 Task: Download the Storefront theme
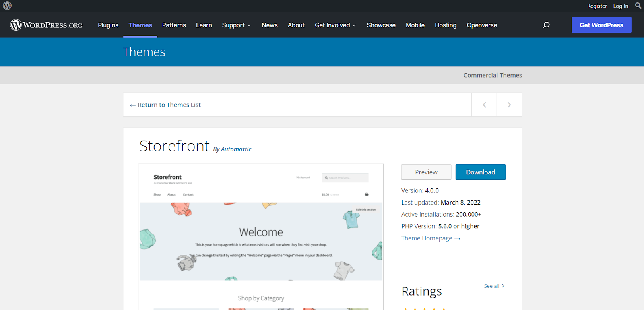(x=481, y=172)
